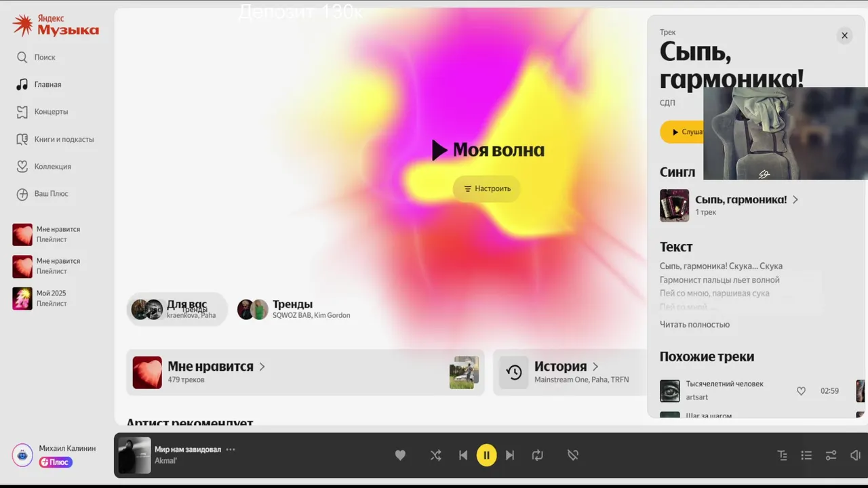Click the artist Akmal' in the player
Image resolution: width=868 pixels, height=488 pixels.
pos(165,461)
